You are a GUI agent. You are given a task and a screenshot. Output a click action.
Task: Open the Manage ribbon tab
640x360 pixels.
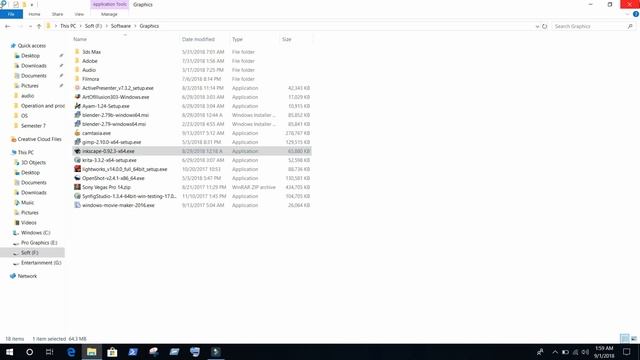(109, 14)
